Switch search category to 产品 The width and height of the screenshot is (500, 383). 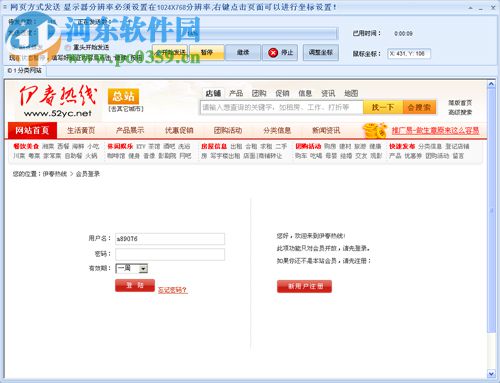pos(236,93)
